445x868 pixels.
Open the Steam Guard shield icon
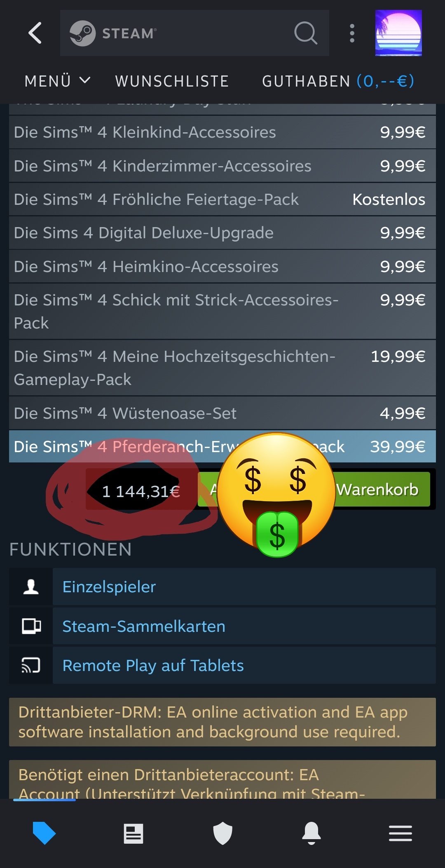point(222,833)
